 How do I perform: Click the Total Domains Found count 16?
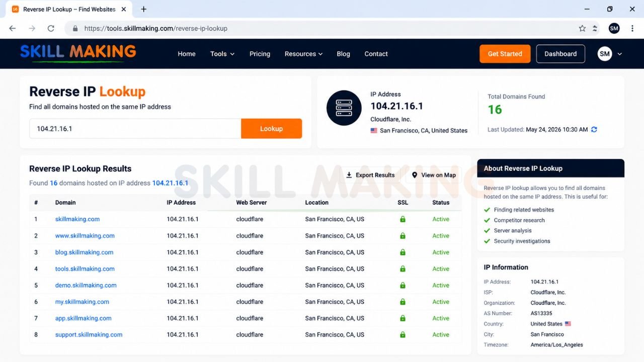pyautogui.click(x=495, y=110)
